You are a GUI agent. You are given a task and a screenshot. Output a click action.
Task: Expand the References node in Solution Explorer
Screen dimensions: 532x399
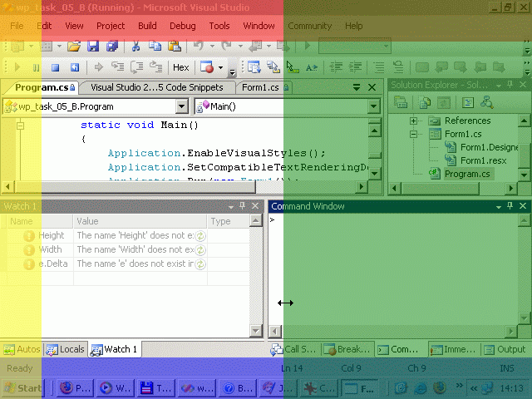tap(413, 121)
